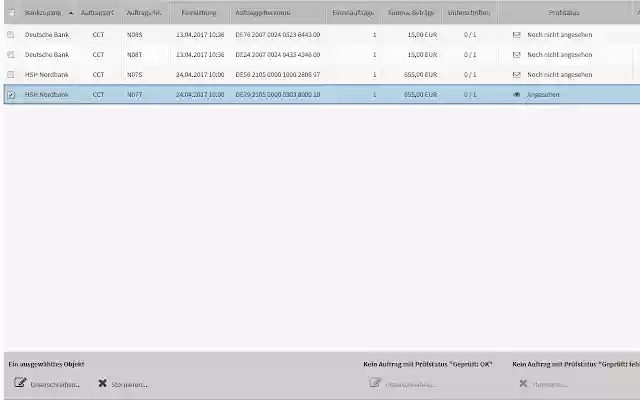This screenshot has height=400, width=640.
Task: Uncheck the HSH Nordbank N07T row checkbox
Action: click(x=11, y=95)
